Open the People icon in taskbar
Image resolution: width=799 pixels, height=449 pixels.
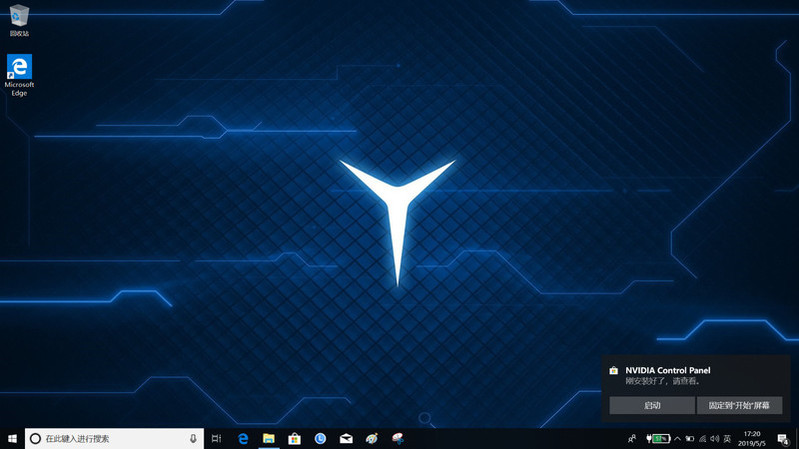pos(632,439)
